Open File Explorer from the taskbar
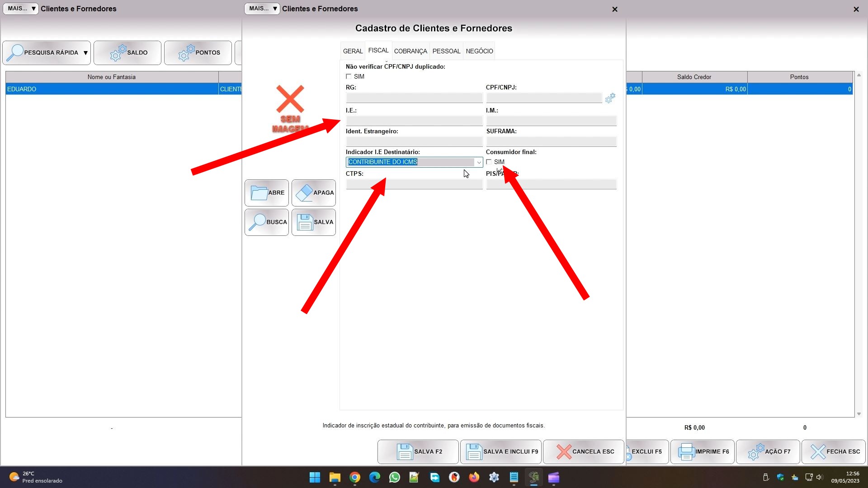Screen dimensions: 868x488 click(335, 478)
